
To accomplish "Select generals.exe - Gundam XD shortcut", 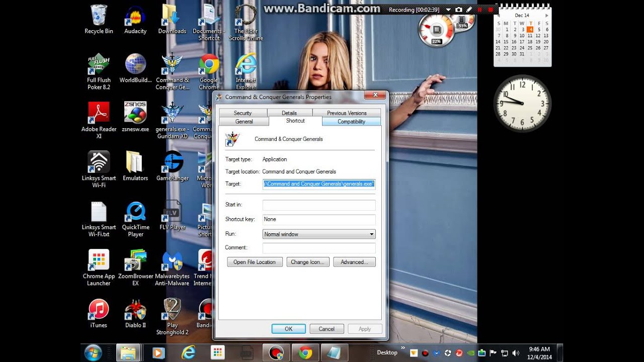I will tap(172, 121).
